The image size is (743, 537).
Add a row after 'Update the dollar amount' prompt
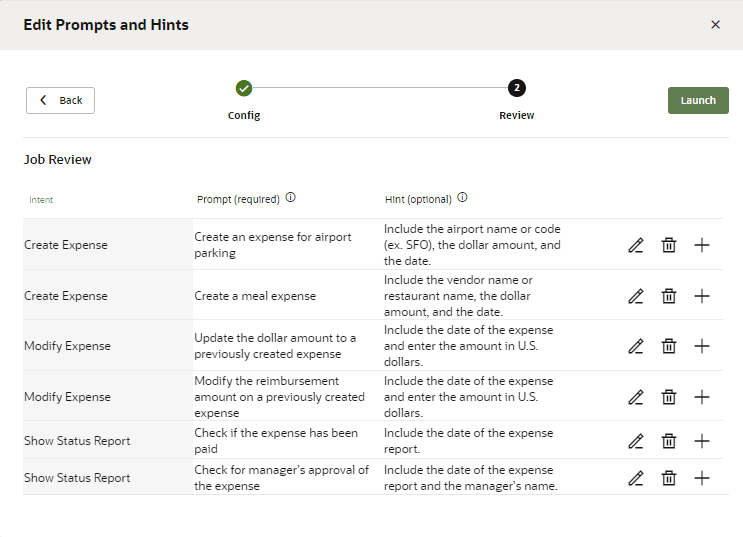pyautogui.click(x=702, y=346)
